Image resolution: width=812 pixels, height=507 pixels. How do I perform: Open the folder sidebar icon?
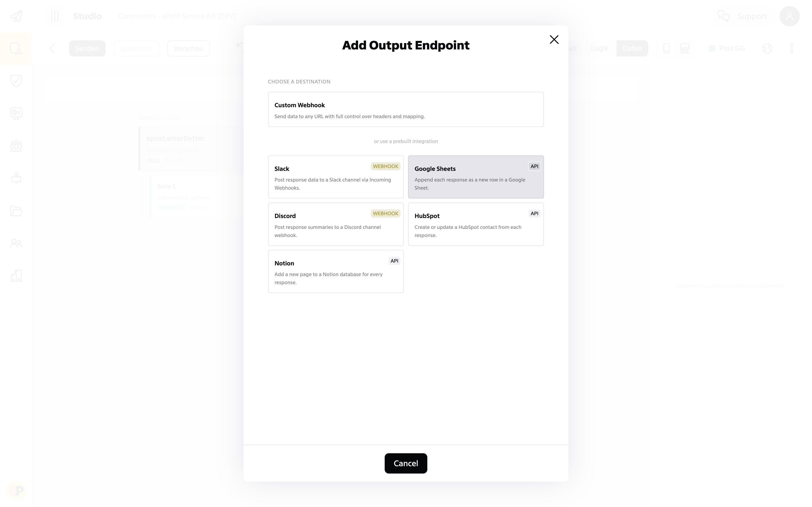tap(16, 211)
